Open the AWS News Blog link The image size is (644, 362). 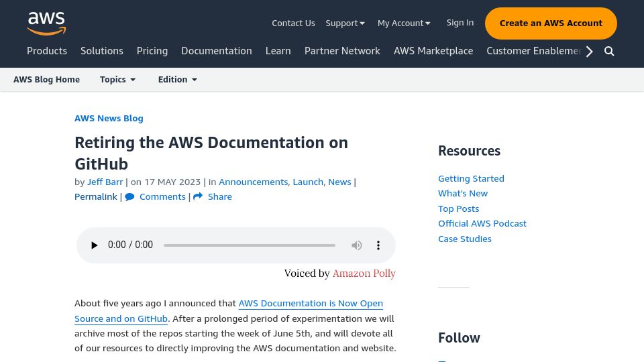coord(109,118)
